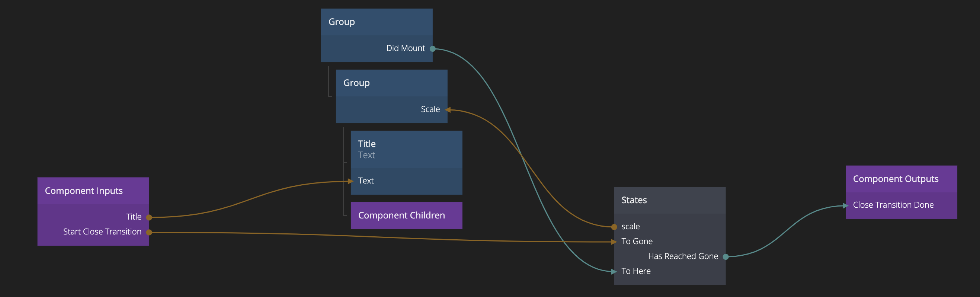This screenshot has height=297, width=980.
Task: Select the Title Text node header
Action: click(x=406, y=149)
